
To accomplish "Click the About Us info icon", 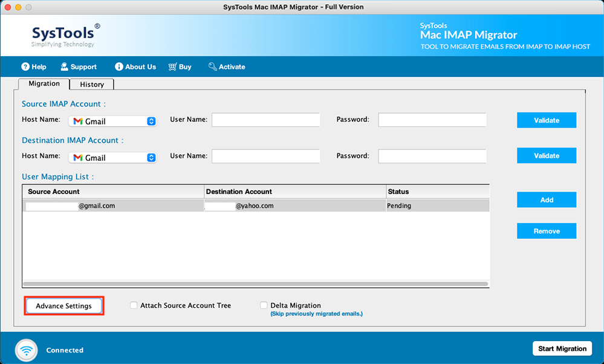I will pyautogui.click(x=119, y=67).
